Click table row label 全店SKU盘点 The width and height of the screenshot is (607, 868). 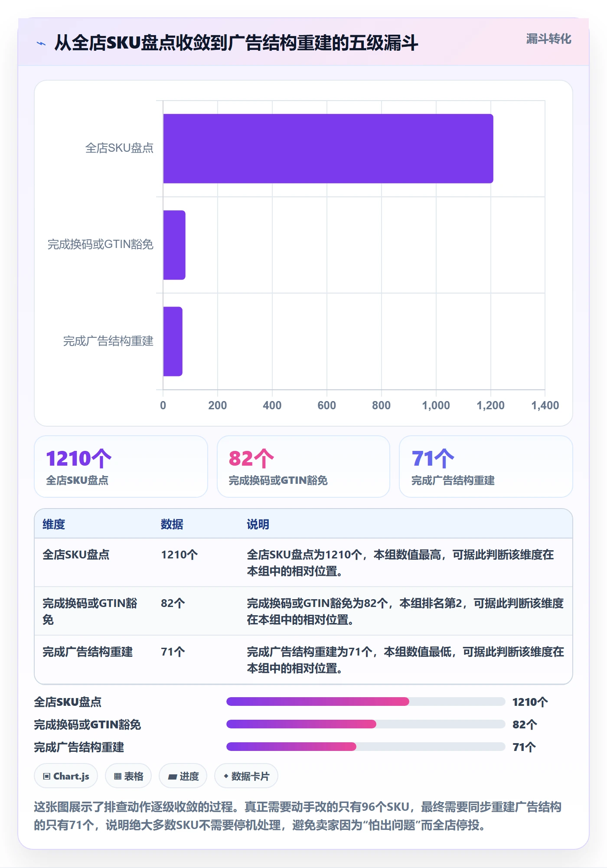coord(76,555)
